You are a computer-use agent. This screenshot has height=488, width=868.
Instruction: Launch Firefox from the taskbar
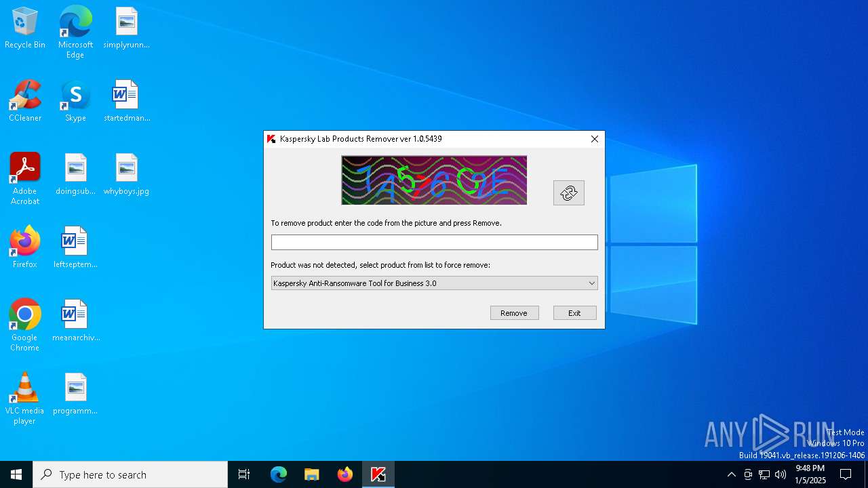[x=345, y=474]
